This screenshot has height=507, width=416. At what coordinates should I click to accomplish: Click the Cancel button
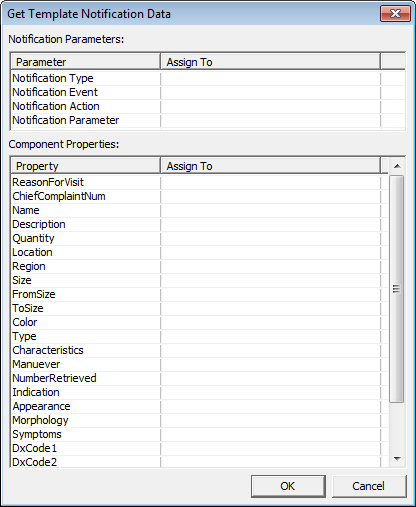point(369,486)
